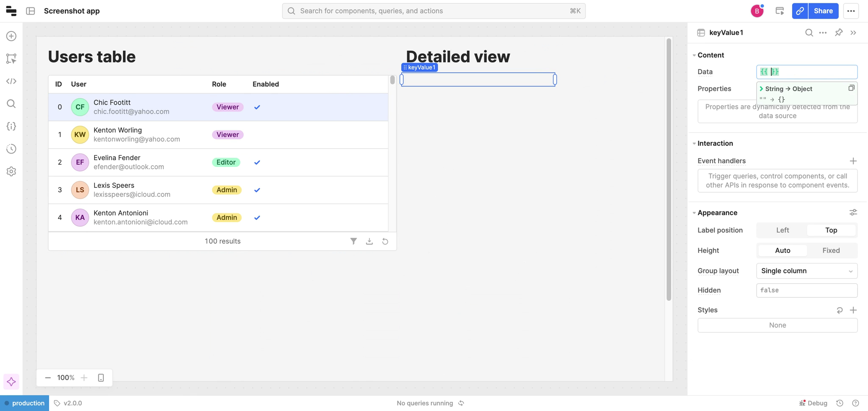Click the table filter funnel icon

pos(353,241)
